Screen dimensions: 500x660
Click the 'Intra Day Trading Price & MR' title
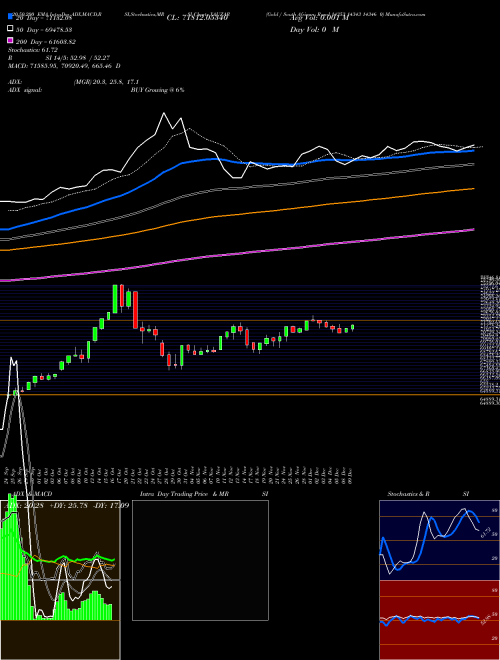point(184,494)
